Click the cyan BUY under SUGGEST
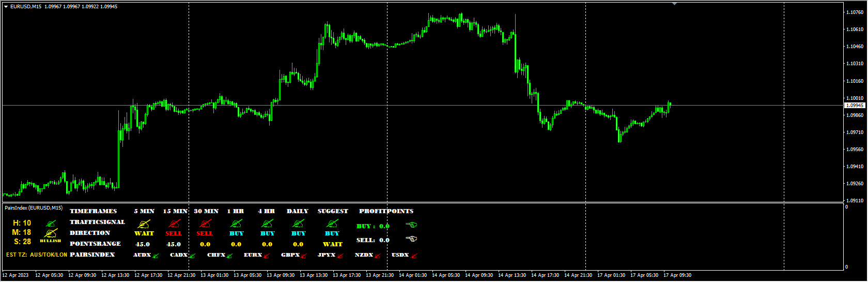Image resolution: width=868 pixels, height=282 pixels. 332,233
